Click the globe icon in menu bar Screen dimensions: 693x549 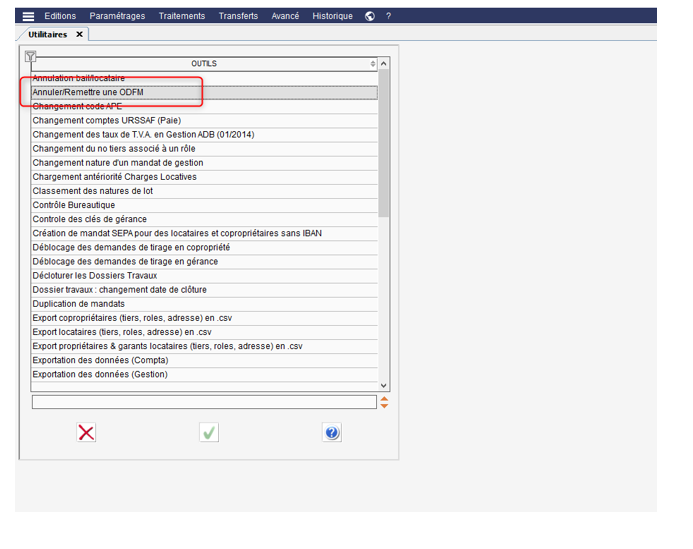pyautogui.click(x=370, y=16)
